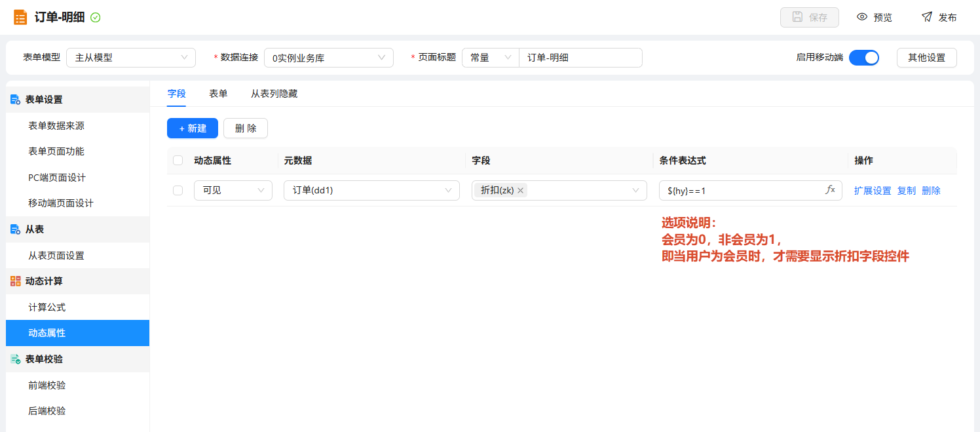Open 表单数据来源 in the sidebar
The image size is (980, 432).
77,126
